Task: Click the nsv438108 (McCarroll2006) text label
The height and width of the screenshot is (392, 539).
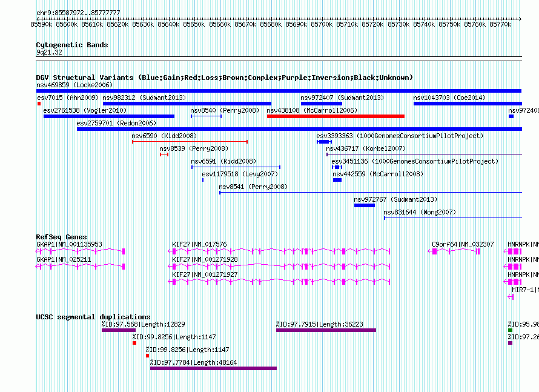Action: point(312,110)
